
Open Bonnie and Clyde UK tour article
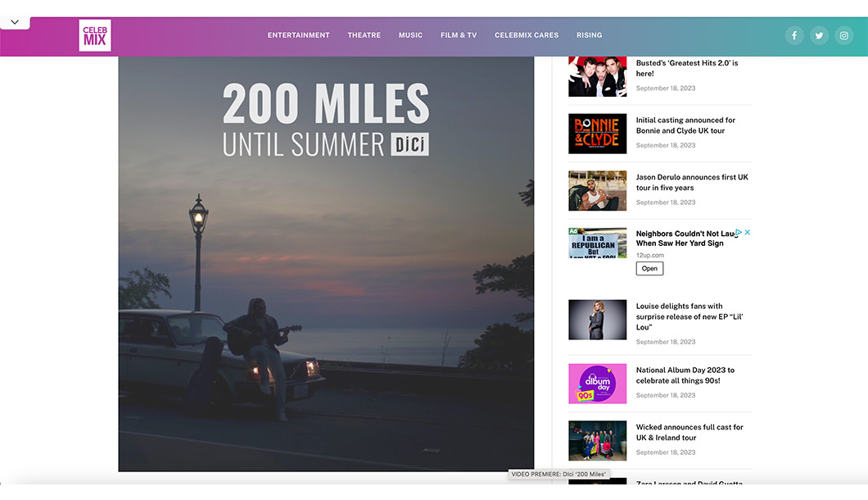coord(685,125)
